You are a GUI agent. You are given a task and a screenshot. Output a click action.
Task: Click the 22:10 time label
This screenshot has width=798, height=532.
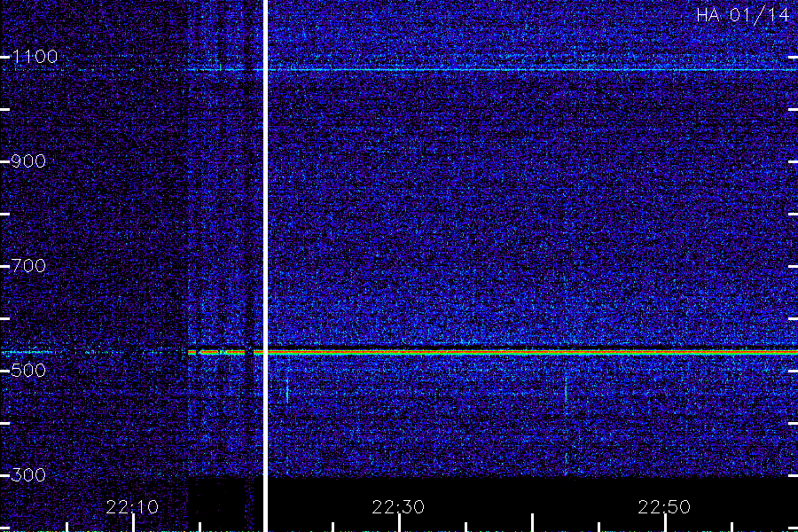(x=132, y=507)
